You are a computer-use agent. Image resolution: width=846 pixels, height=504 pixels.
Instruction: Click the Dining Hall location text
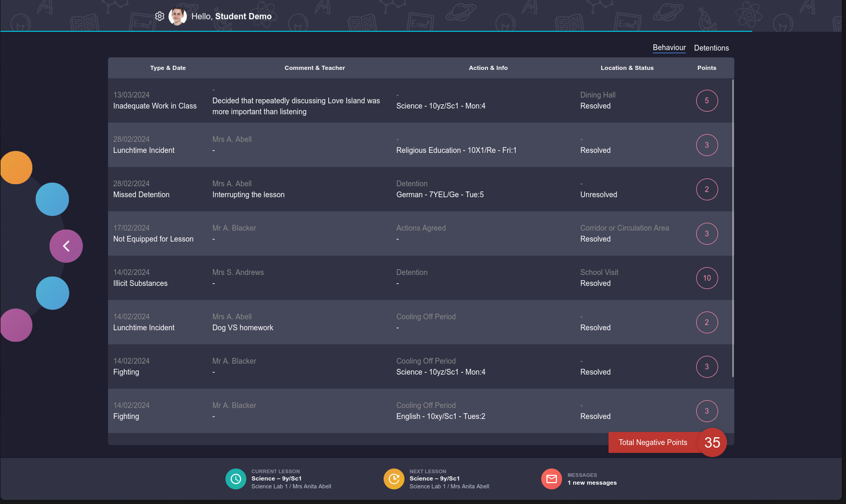[598, 95]
